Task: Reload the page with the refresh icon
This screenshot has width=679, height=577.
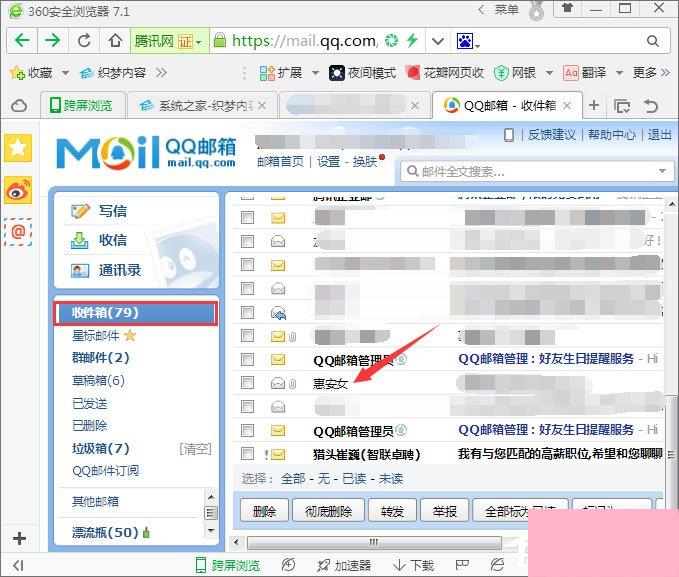Action: pos(84,41)
